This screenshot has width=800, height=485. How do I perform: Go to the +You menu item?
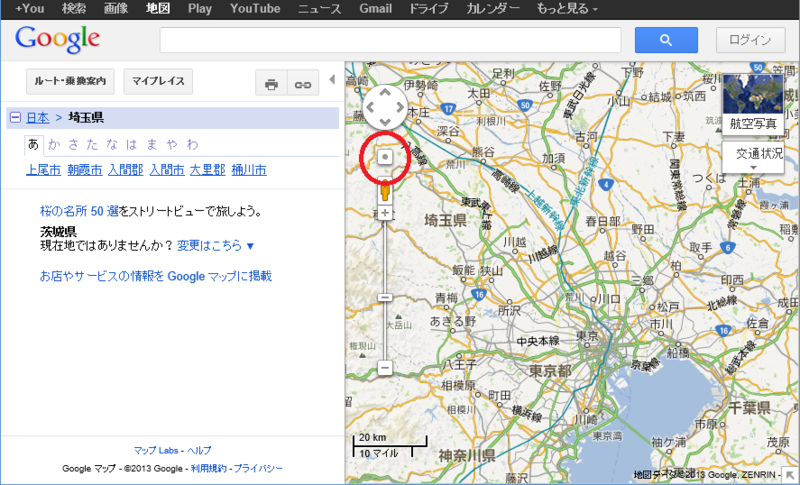click(30, 9)
